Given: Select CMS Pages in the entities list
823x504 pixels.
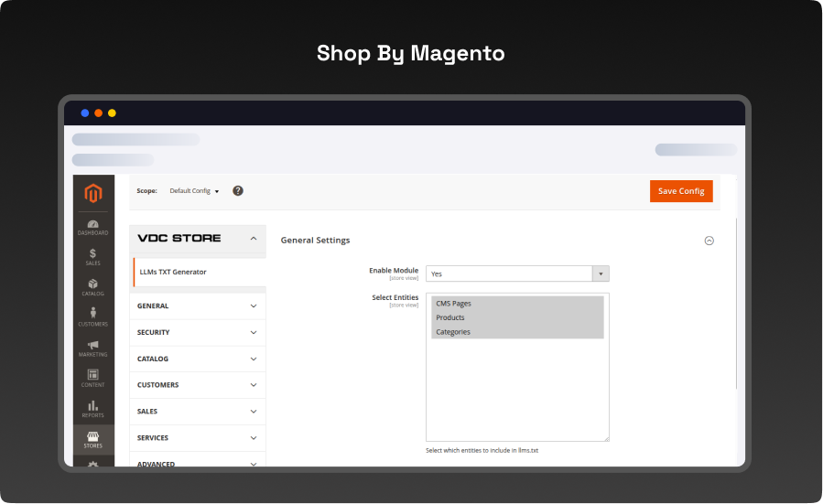Looking at the screenshot, I should point(516,304).
